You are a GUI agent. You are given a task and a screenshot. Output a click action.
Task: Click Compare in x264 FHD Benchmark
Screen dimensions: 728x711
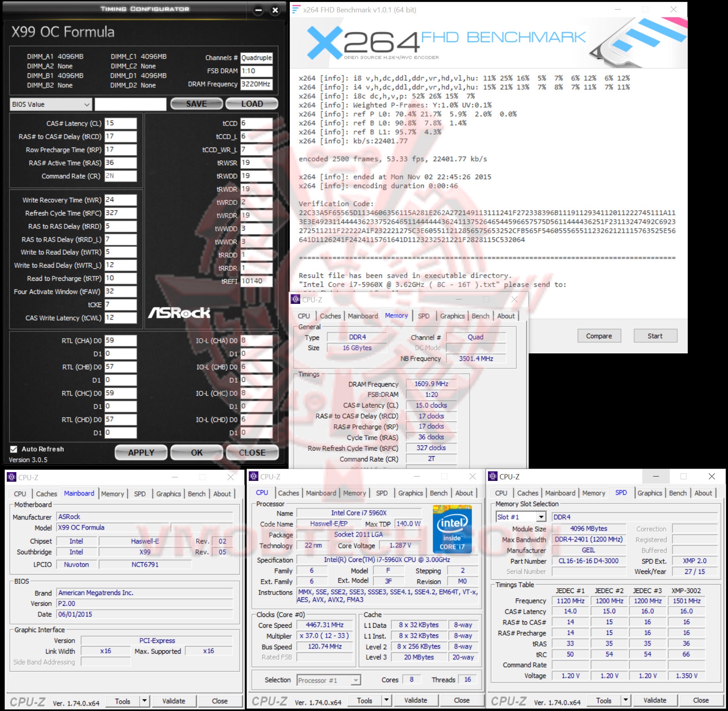(599, 336)
